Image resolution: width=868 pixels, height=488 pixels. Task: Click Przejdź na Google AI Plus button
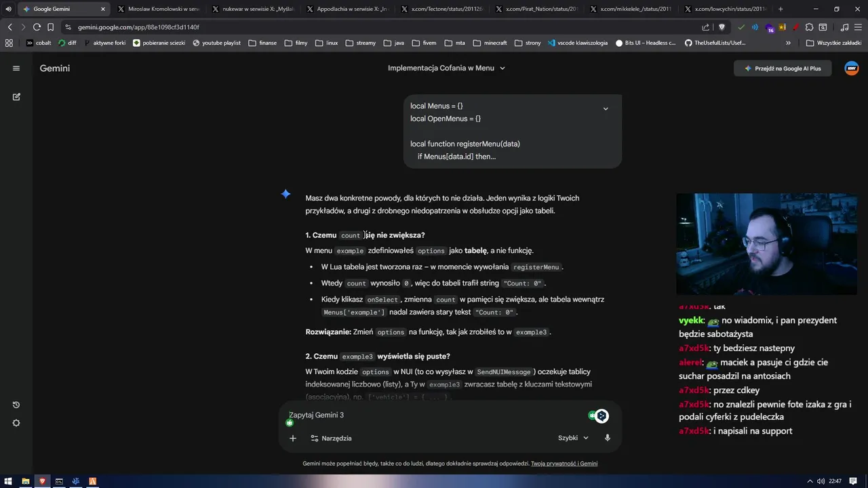click(783, 68)
